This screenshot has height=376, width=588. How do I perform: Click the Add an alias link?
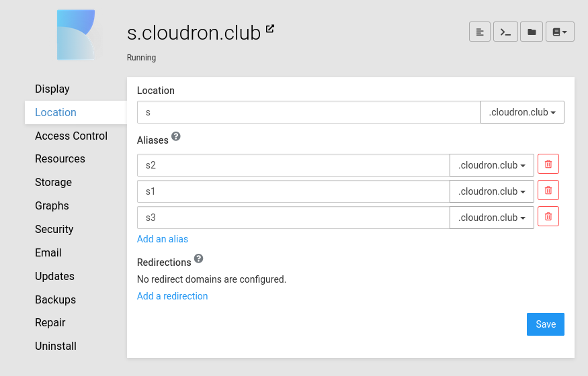point(163,239)
